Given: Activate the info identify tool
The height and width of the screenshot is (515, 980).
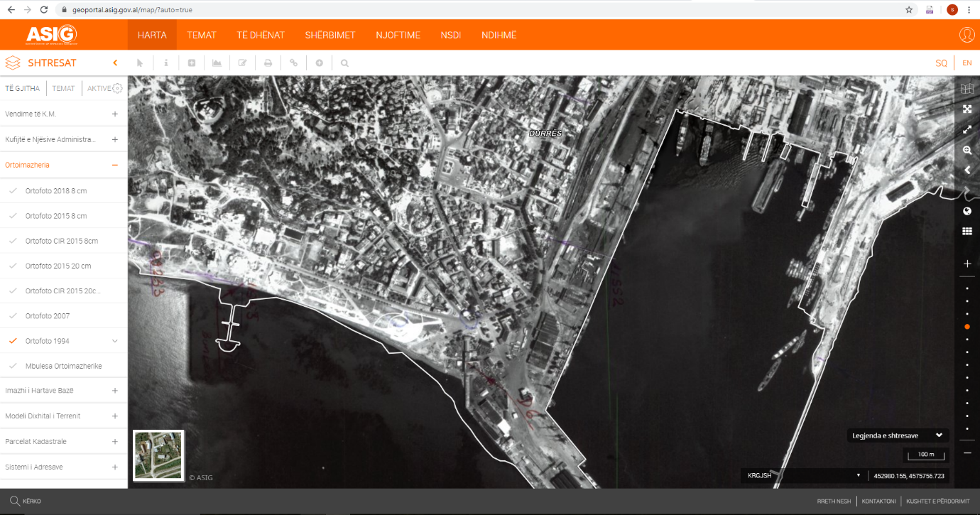Looking at the screenshot, I should [x=165, y=63].
